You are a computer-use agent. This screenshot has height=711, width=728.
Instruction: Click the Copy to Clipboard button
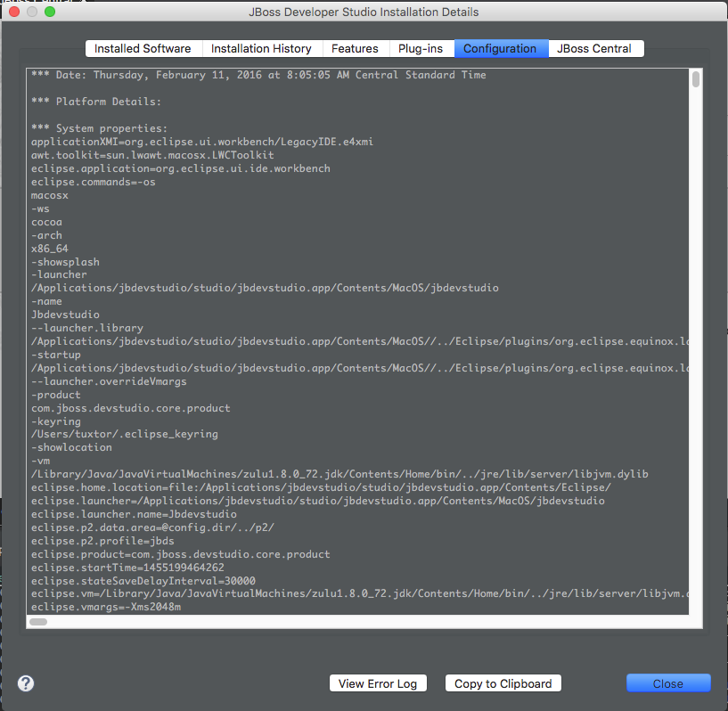pos(503,683)
